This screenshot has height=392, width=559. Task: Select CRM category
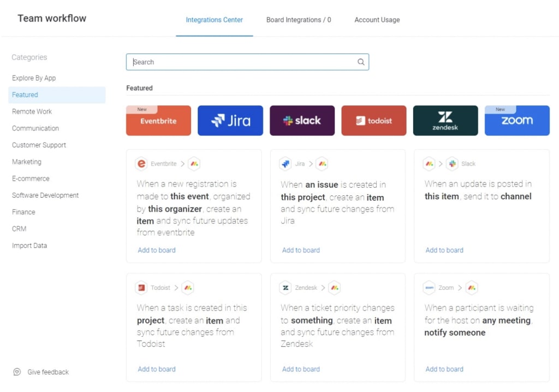click(x=19, y=229)
